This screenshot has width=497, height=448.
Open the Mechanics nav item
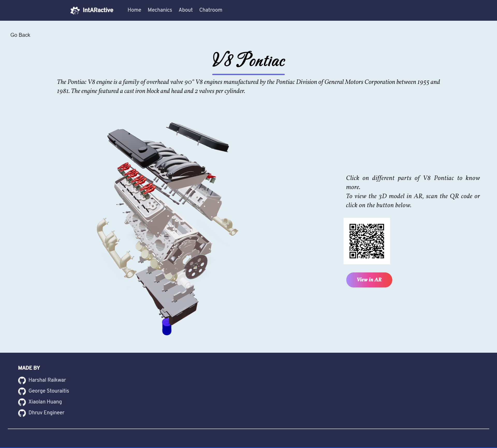click(160, 10)
